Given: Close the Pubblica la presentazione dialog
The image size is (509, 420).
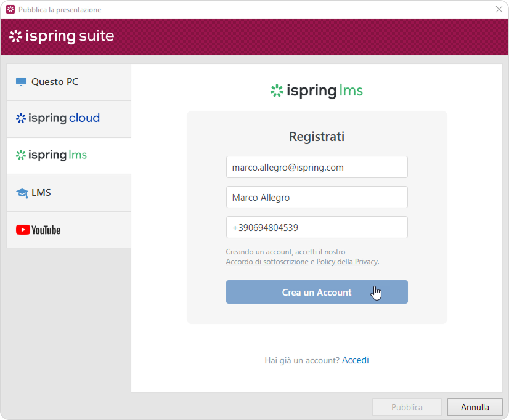Looking at the screenshot, I should [499, 9].
